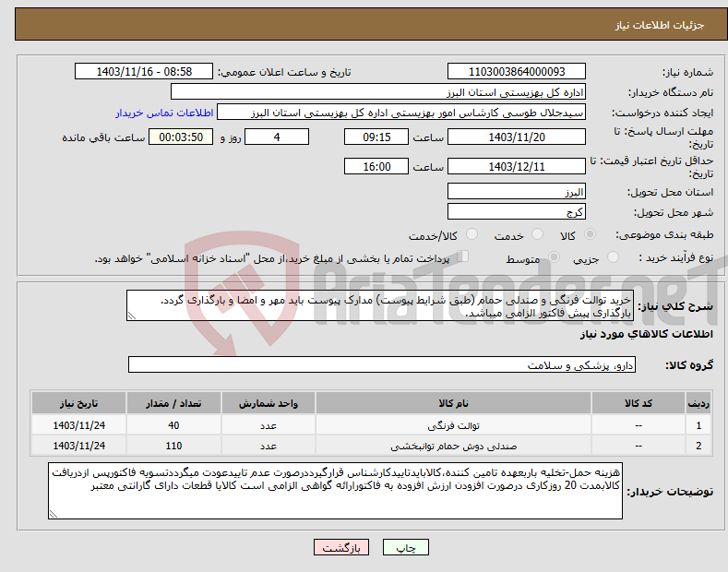The width and height of the screenshot is (728, 572).
Task: Click the شرح کلی نیاز description text area
Action: (x=380, y=305)
